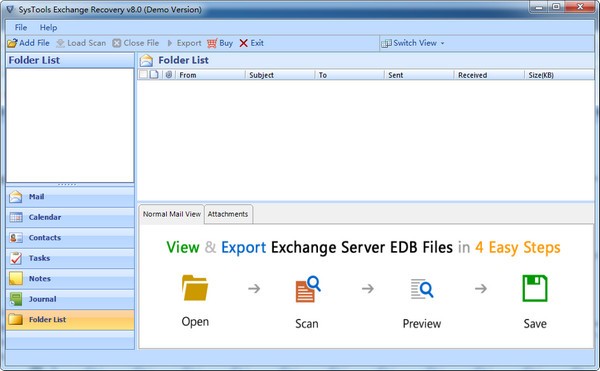Sort by the Subject column
The height and width of the screenshot is (371, 600).
point(280,75)
